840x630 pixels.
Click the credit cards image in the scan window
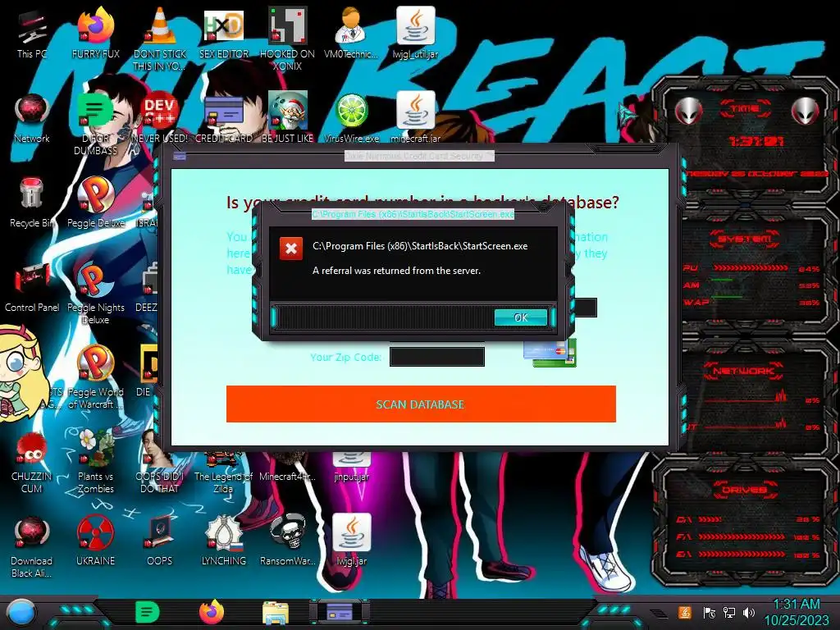(x=550, y=353)
